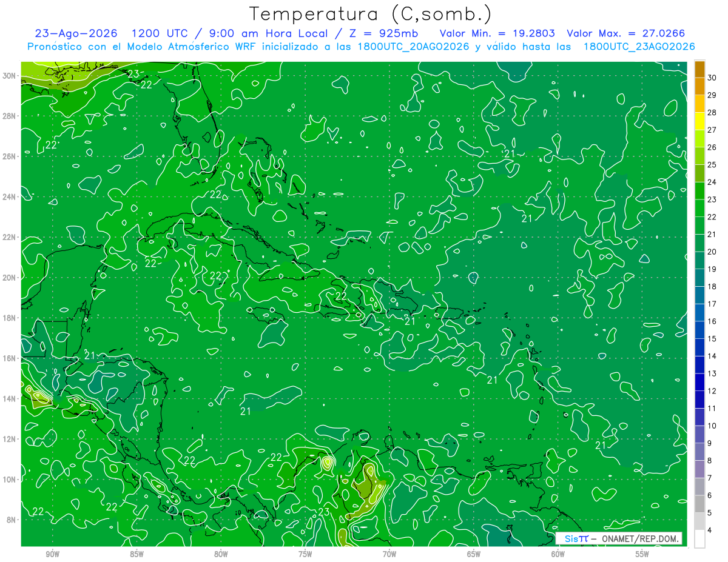Click the "18N" latitude axis label
The width and height of the screenshot is (728, 562).
pyautogui.click(x=9, y=318)
